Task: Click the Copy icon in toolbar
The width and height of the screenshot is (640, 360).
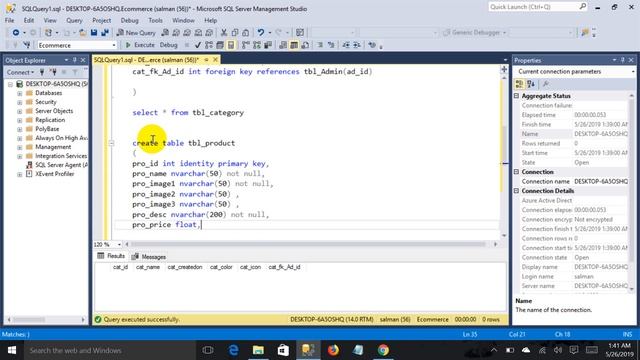Action: coord(235,33)
